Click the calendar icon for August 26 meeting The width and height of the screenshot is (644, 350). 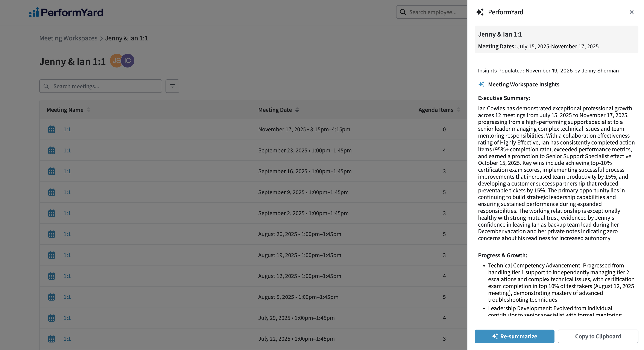tap(52, 234)
